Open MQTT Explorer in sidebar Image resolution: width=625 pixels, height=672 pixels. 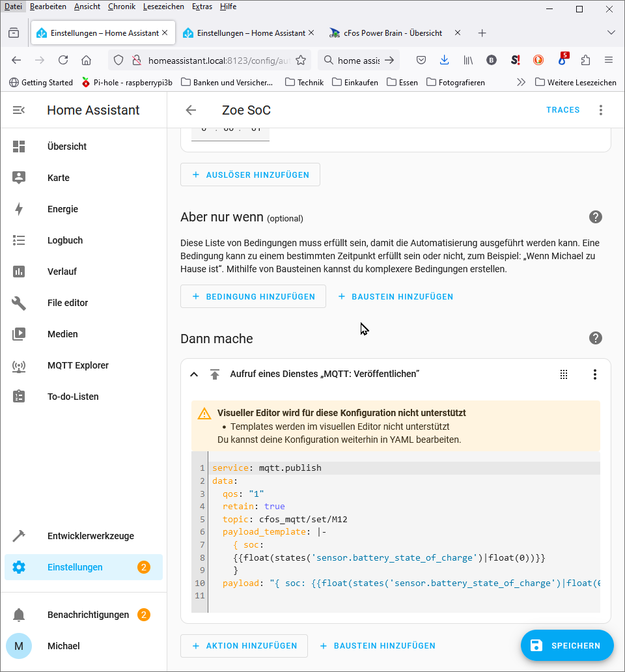[x=77, y=365]
